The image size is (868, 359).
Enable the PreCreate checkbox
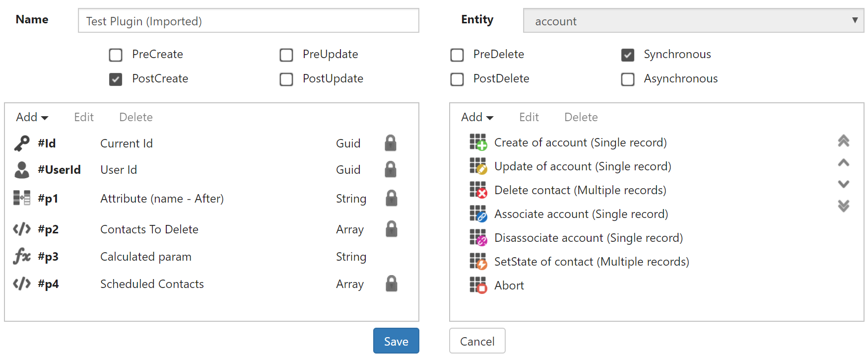pyautogui.click(x=116, y=55)
